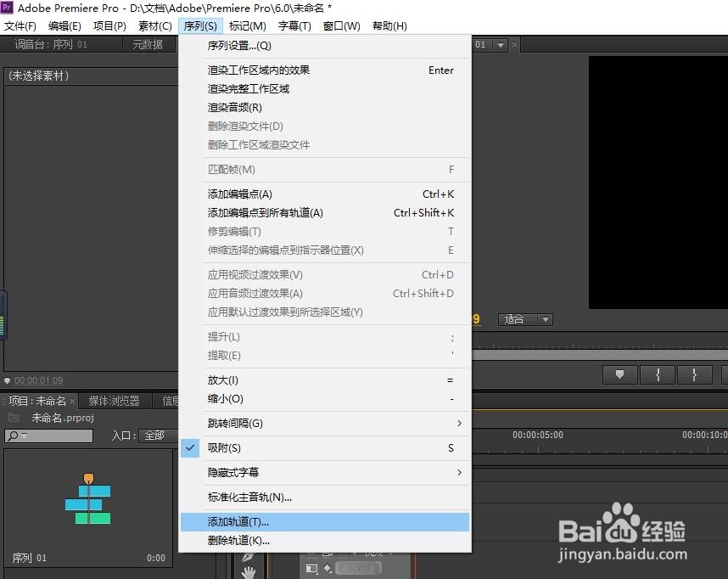Select the Pen tool above the Hand tool
Screen dimensions: 728x579
point(248,557)
